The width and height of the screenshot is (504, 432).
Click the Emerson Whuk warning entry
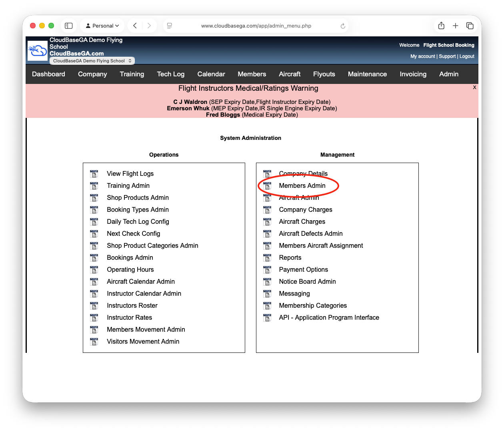(x=252, y=108)
